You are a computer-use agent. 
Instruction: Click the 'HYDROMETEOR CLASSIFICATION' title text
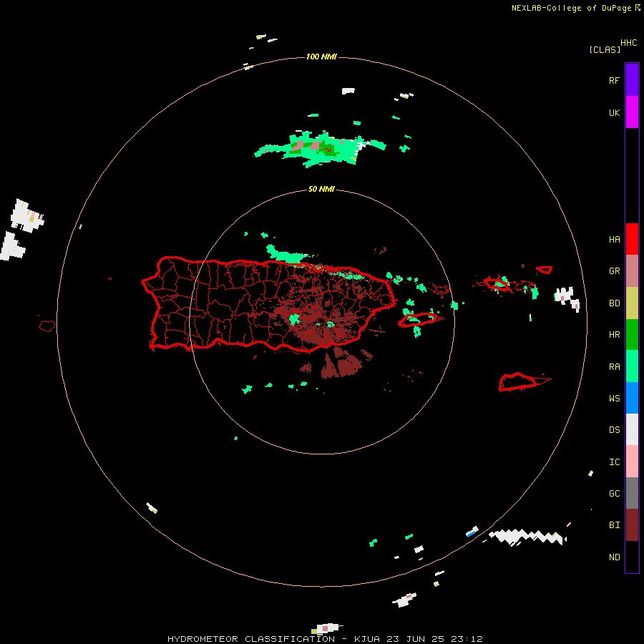(251, 639)
